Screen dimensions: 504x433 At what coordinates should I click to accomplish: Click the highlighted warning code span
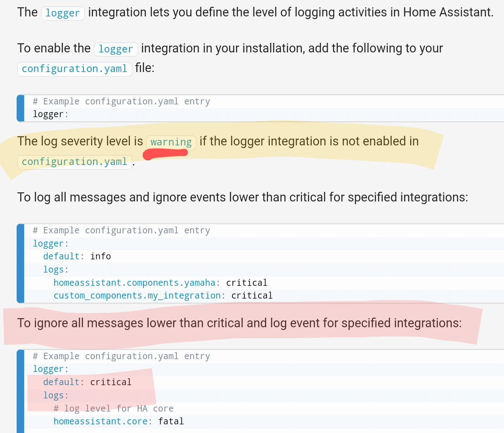[x=171, y=142]
